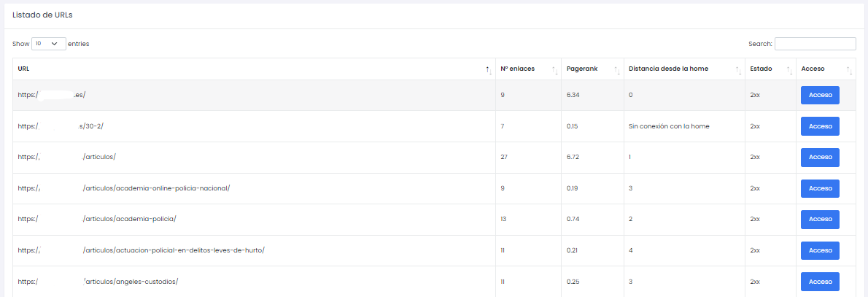Open the Show entries count dropdown
The height and width of the screenshot is (297, 868).
49,44
